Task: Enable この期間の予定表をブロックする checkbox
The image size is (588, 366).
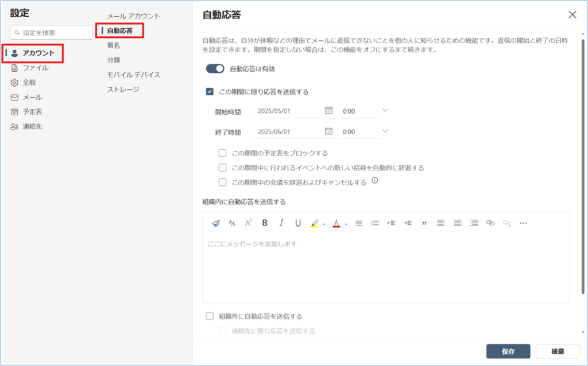Action: pyautogui.click(x=223, y=153)
